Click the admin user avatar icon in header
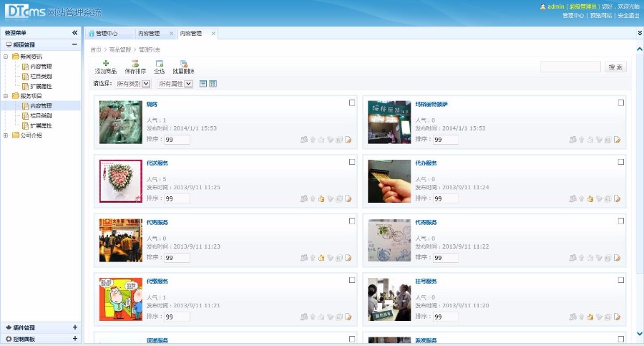 pos(542,6)
